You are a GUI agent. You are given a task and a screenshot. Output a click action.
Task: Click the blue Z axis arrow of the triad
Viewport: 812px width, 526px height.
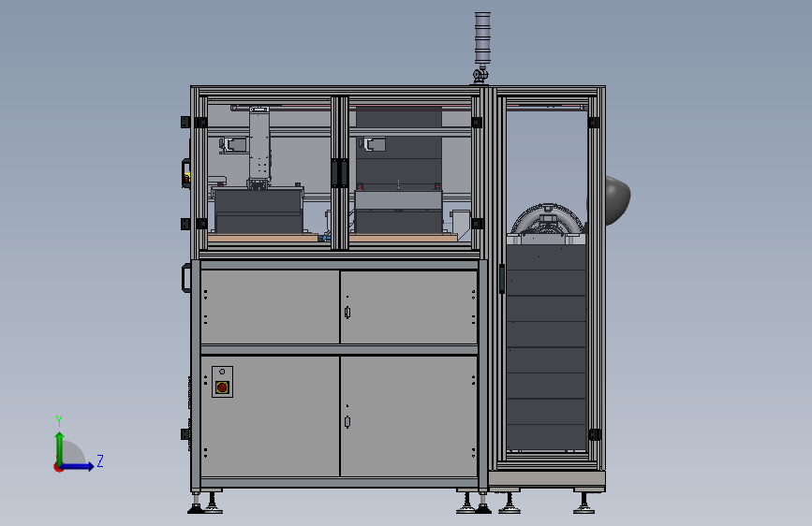click(78, 466)
